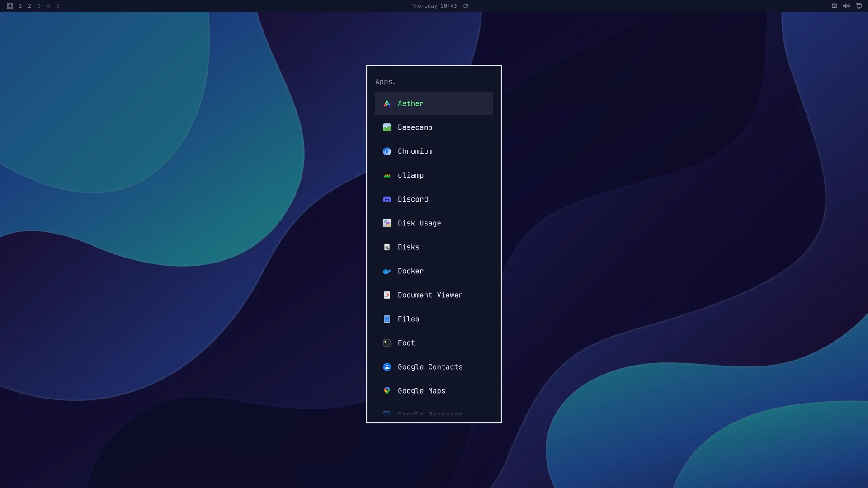868x488 pixels.
Task: Select Google Contacts entry
Action: [434, 367]
